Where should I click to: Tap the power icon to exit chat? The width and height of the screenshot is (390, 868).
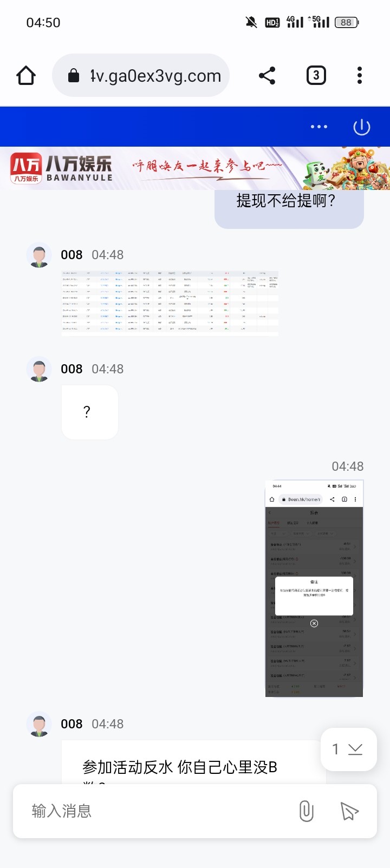point(362,127)
